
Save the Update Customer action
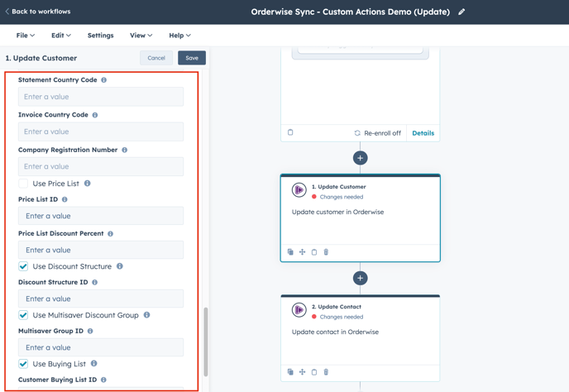click(192, 58)
